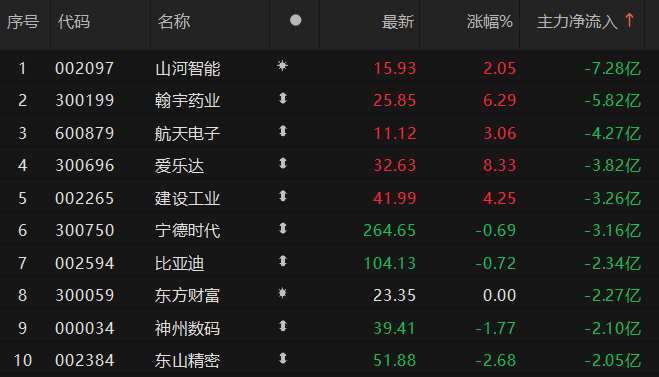The image size is (659, 377).
Task: Click the star marker icon for 东方财富
Action: click(x=282, y=293)
